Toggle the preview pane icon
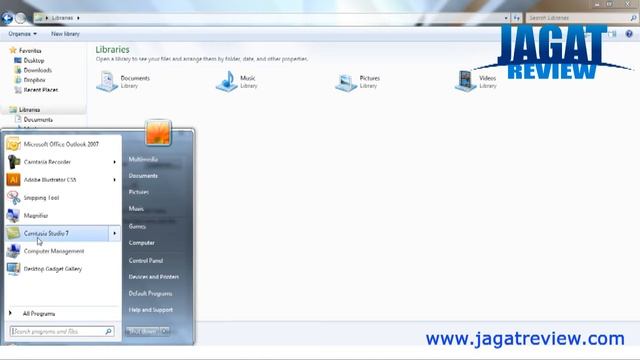This screenshot has height=360, width=640. (x=612, y=34)
